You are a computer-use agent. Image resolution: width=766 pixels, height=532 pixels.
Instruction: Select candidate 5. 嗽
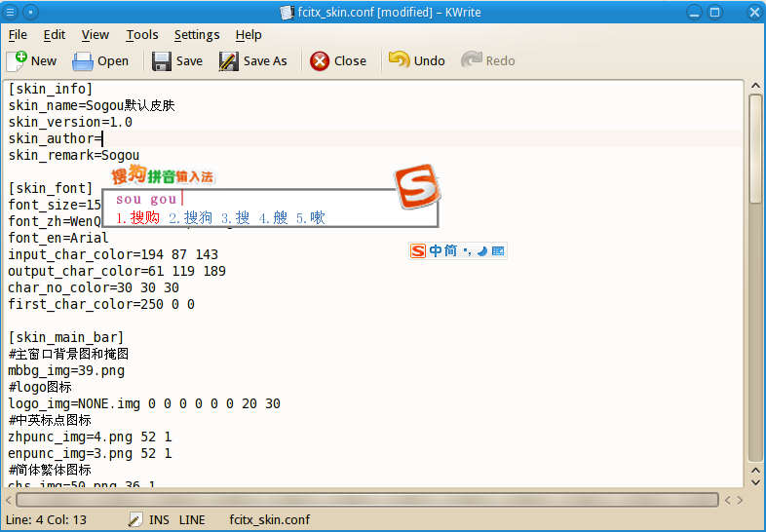pyautogui.click(x=311, y=217)
